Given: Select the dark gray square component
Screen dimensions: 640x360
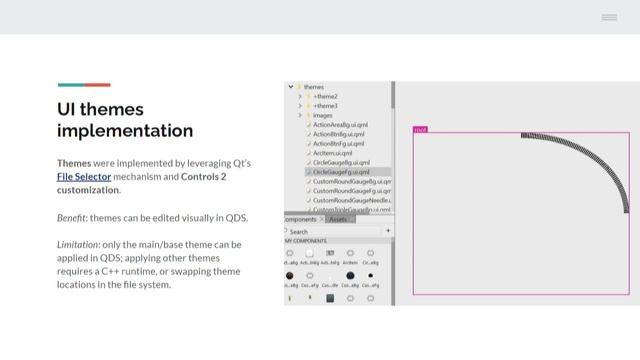Looking at the screenshot, I should 330,298.
